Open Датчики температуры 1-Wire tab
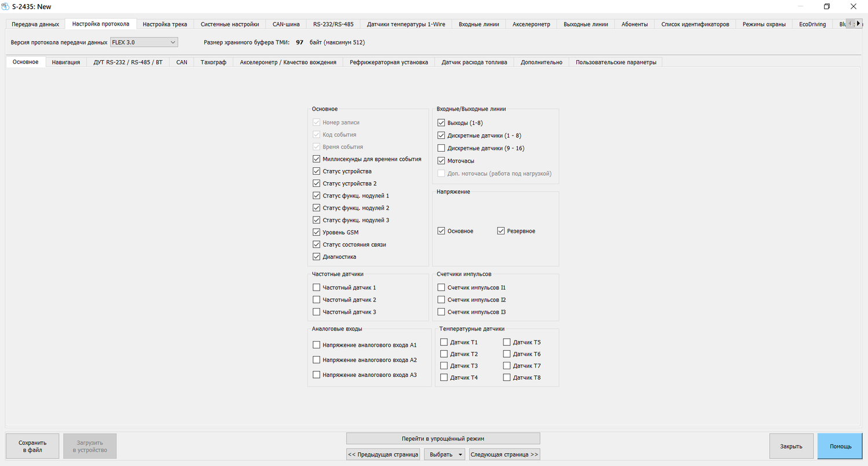Image resolution: width=868 pixels, height=466 pixels. coord(406,24)
